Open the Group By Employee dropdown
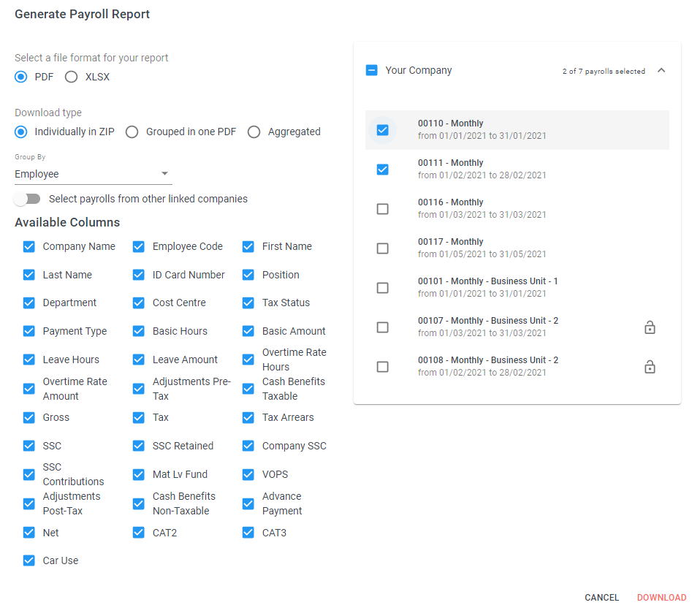This screenshot has width=692, height=616. pos(93,174)
